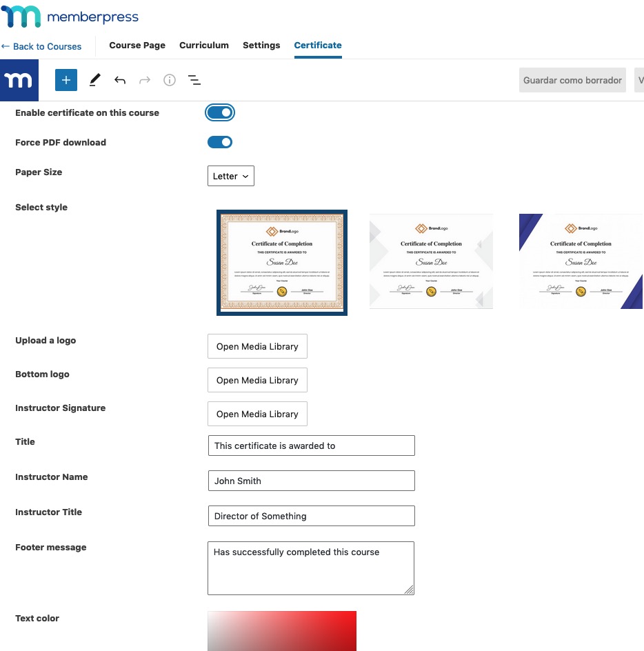This screenshot has width=644, height=651.
Task: Click the undo arrow icon
Action: click(120, 80)
